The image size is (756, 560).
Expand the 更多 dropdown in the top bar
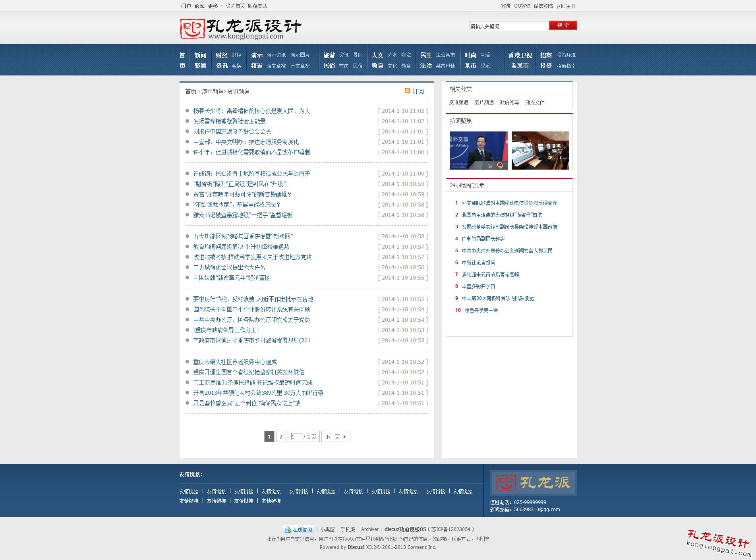tap(215, 6)
